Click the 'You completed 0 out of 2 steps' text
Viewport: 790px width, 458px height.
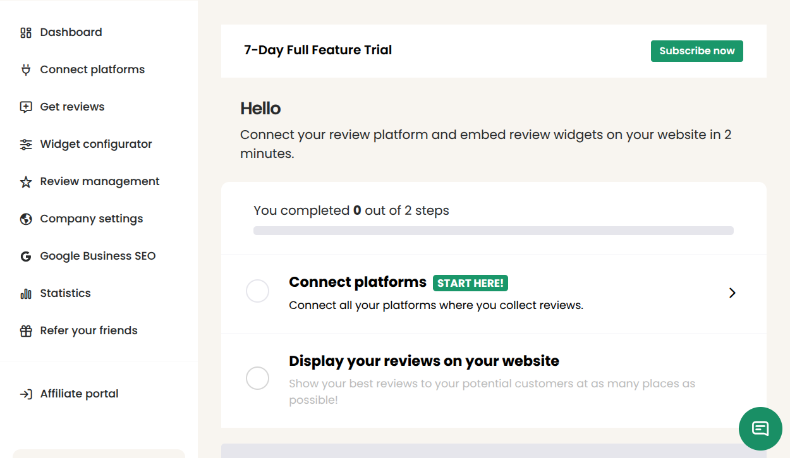tap(351, 211)
